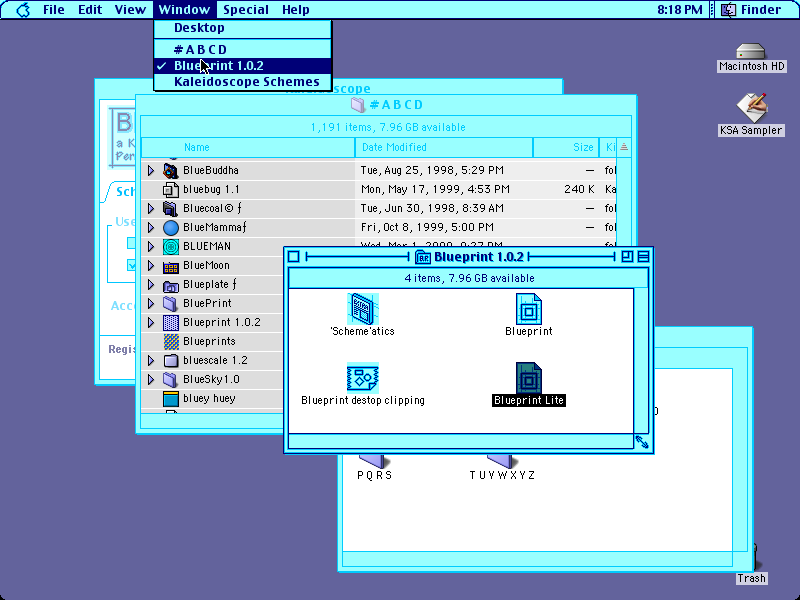Image resolution: width=800 pixels, height=600 pixels.
Task: Click the BlueBuddha folder icon in the list
Action: (170, 170)
